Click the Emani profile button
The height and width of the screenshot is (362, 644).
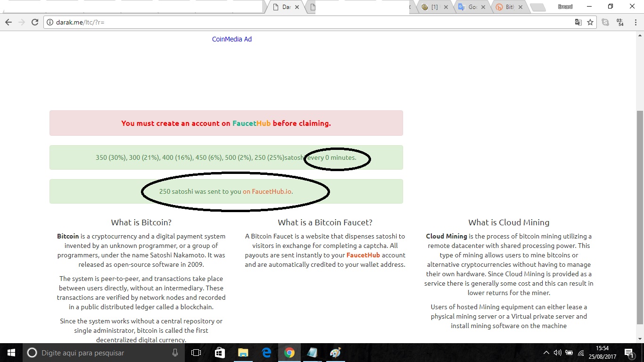565,7
